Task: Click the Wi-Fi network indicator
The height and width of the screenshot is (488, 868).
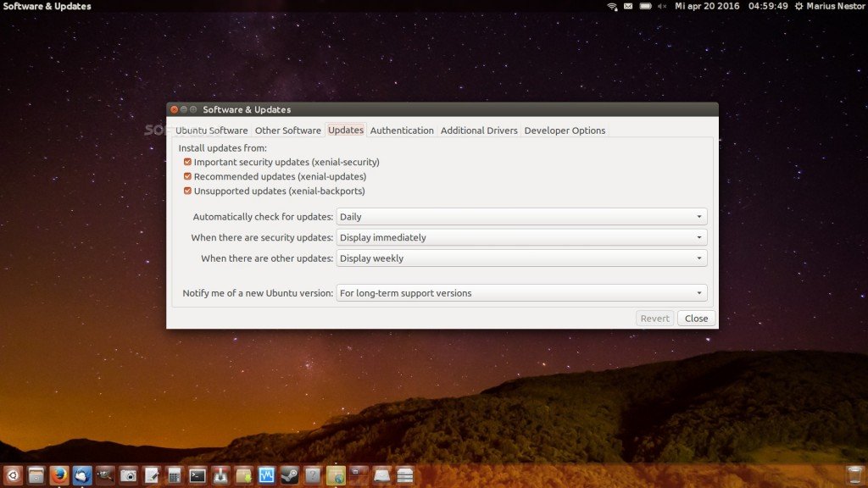Action: (x=612, y=6)
